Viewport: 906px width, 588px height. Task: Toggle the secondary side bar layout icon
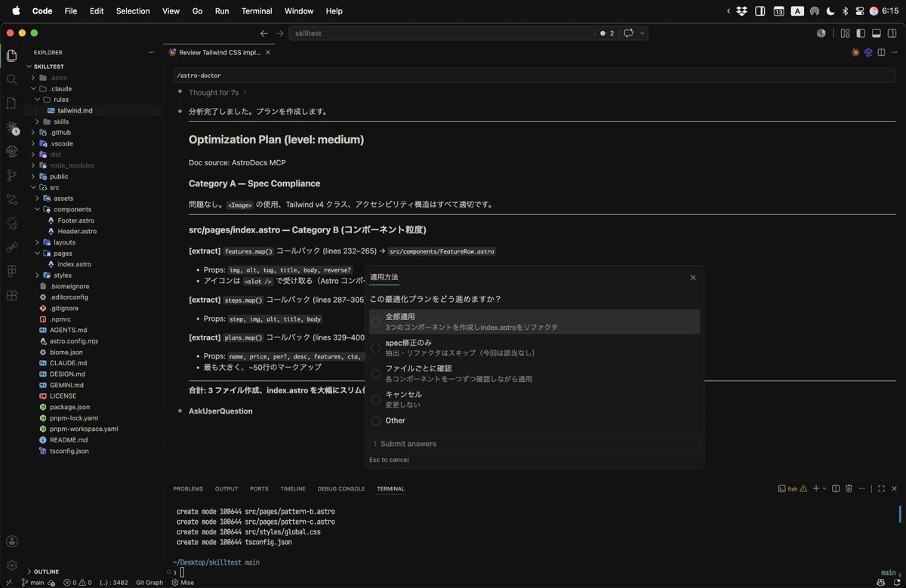(892, 33)
